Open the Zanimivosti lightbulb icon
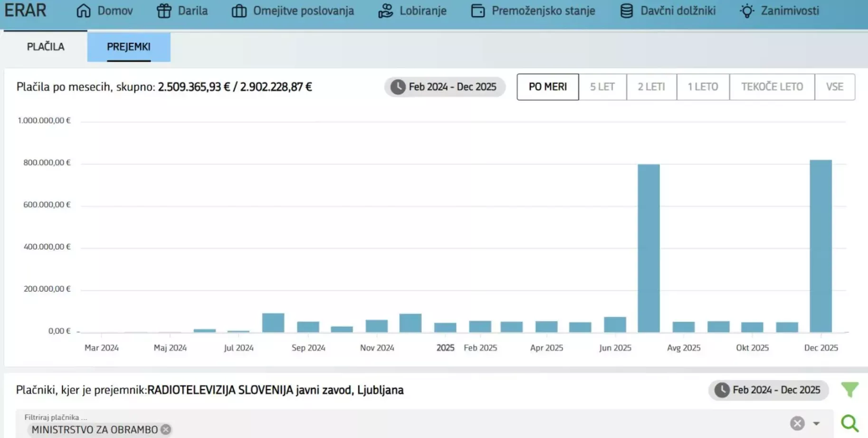This screenshot has width=868, height=438. click(x=747, y=11)
